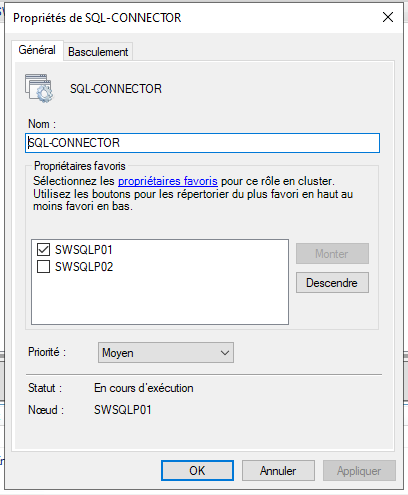Switch to the Basculement tab
408x495 pixels.
(98, 52)
